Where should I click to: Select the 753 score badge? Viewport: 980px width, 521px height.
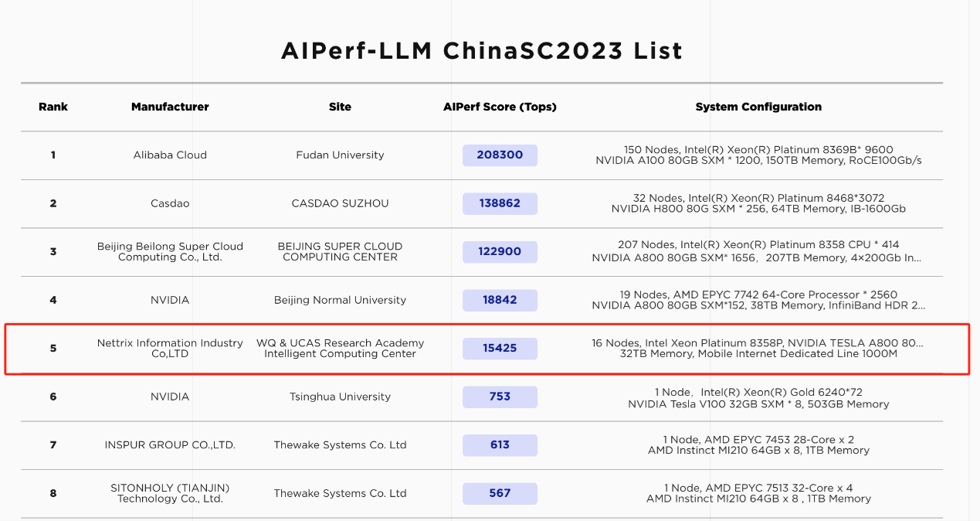click(500, 397)
